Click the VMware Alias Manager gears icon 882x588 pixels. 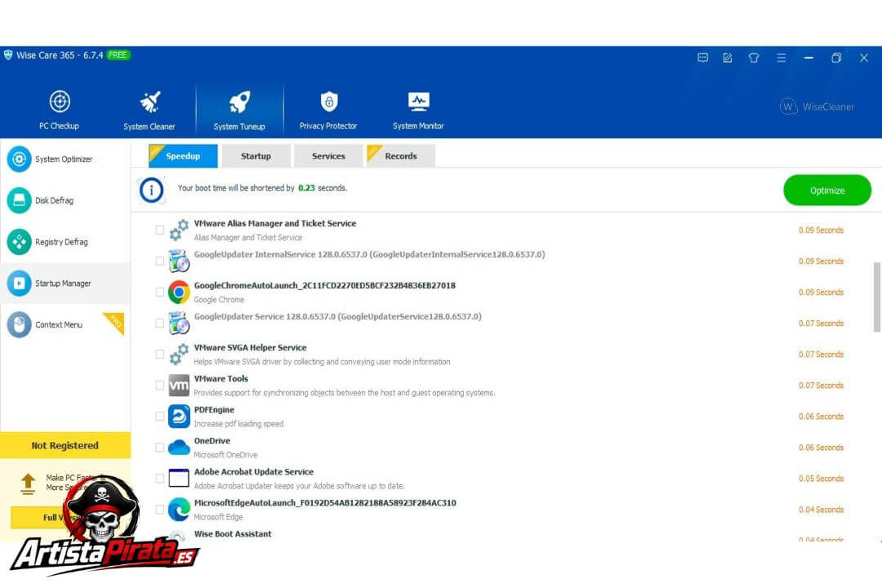click(179, 230)
